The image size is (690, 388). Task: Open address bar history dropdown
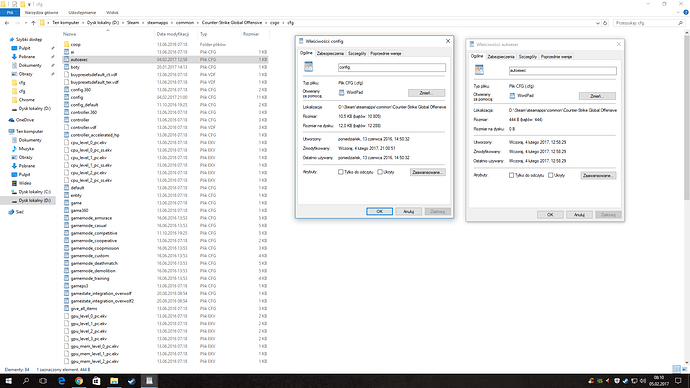click(598, 23)
